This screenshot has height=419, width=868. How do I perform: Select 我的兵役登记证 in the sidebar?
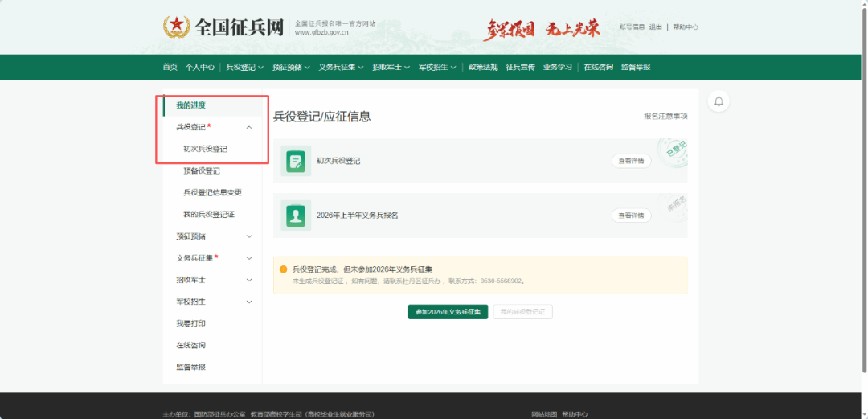209,215
